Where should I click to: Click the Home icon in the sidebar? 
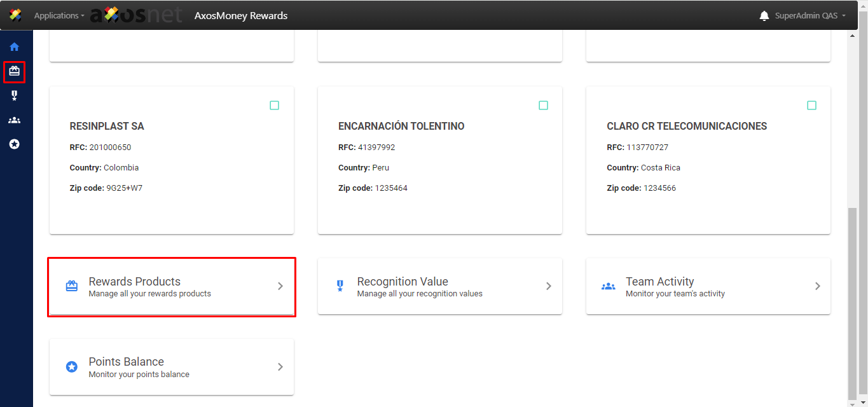tap(14, 46)
